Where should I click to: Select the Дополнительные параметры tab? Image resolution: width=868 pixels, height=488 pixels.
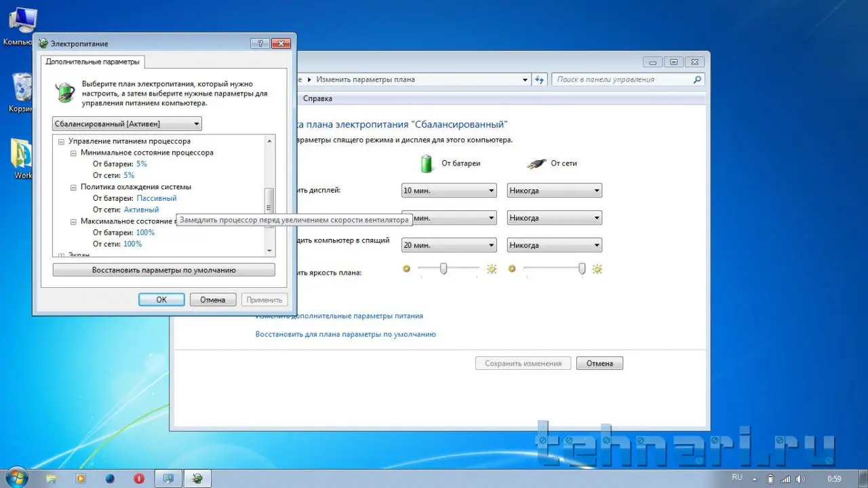(92, 62)
